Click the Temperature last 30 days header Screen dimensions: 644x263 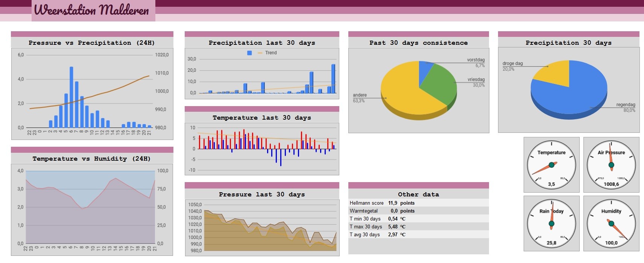[262, 117]
